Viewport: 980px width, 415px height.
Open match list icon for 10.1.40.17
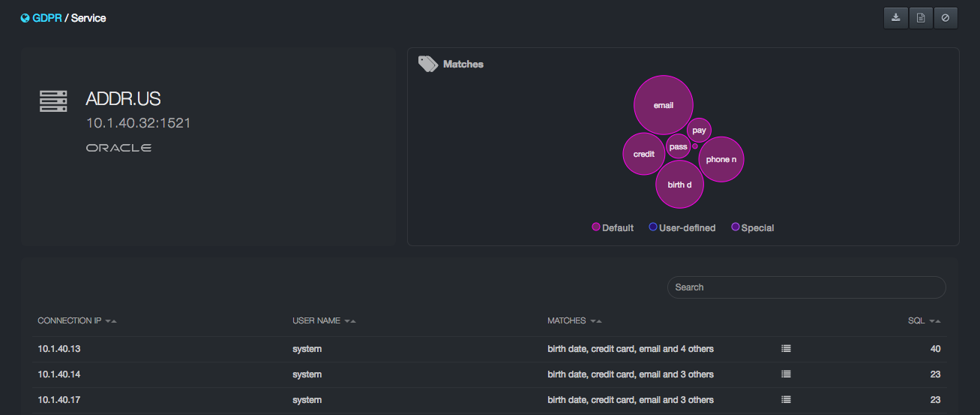click(x=786, y=400)
